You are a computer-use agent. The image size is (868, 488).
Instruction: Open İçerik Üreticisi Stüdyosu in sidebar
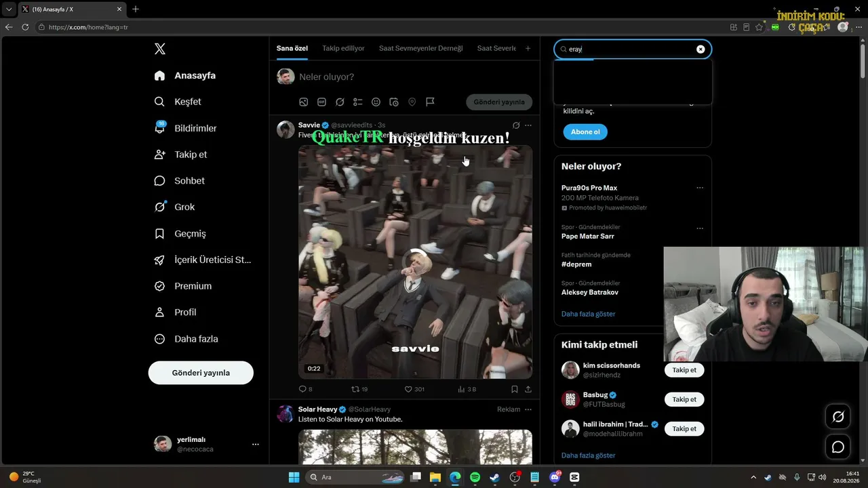click(202, 260)
